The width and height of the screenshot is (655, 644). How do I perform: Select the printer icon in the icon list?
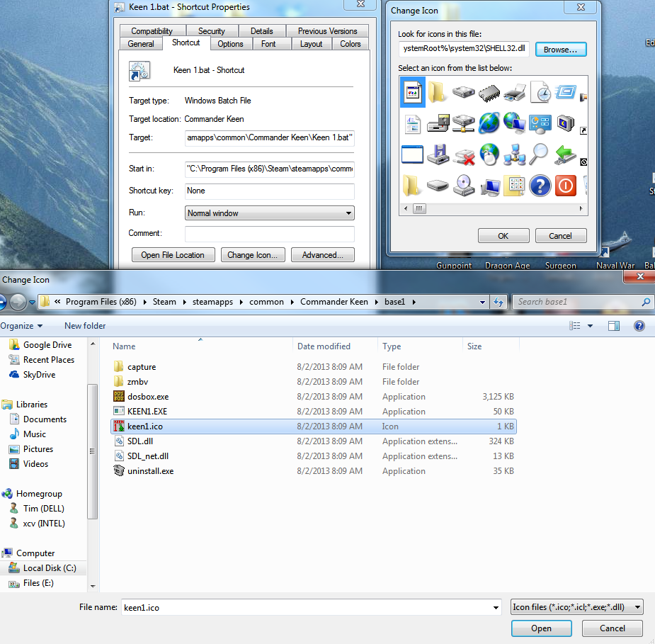(x=515, y=92)
